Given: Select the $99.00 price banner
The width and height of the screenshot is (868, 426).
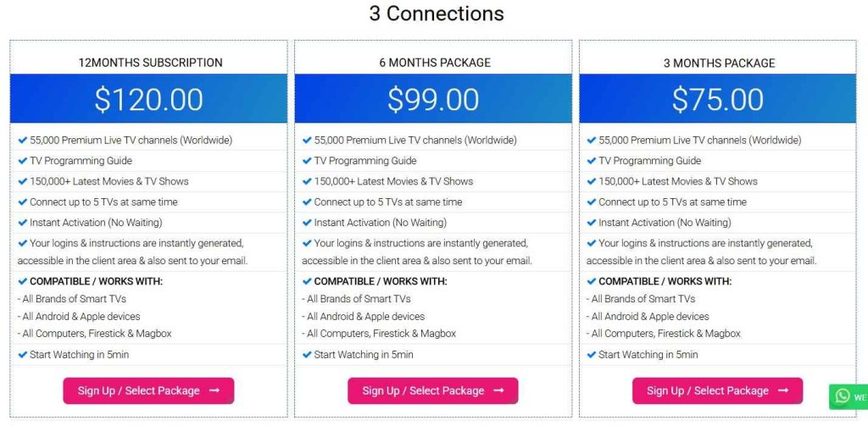Looking at the screenshot, I should click(x=433, y=99).
